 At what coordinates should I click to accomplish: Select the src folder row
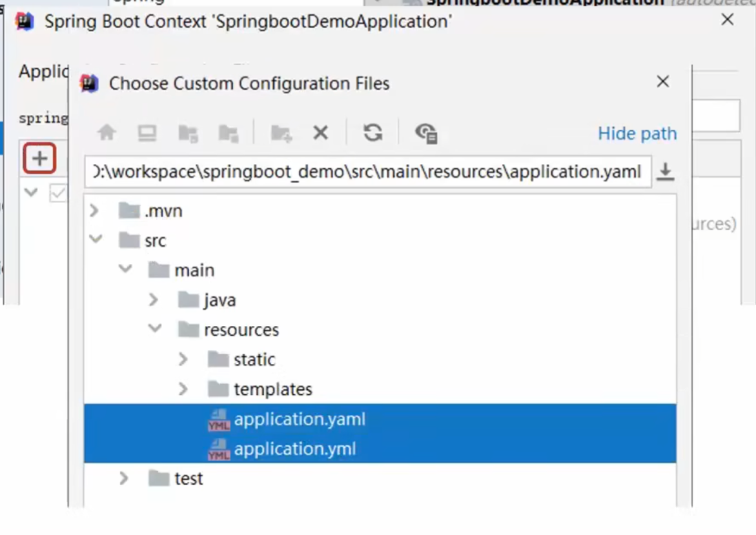click(x=380, y=240)
